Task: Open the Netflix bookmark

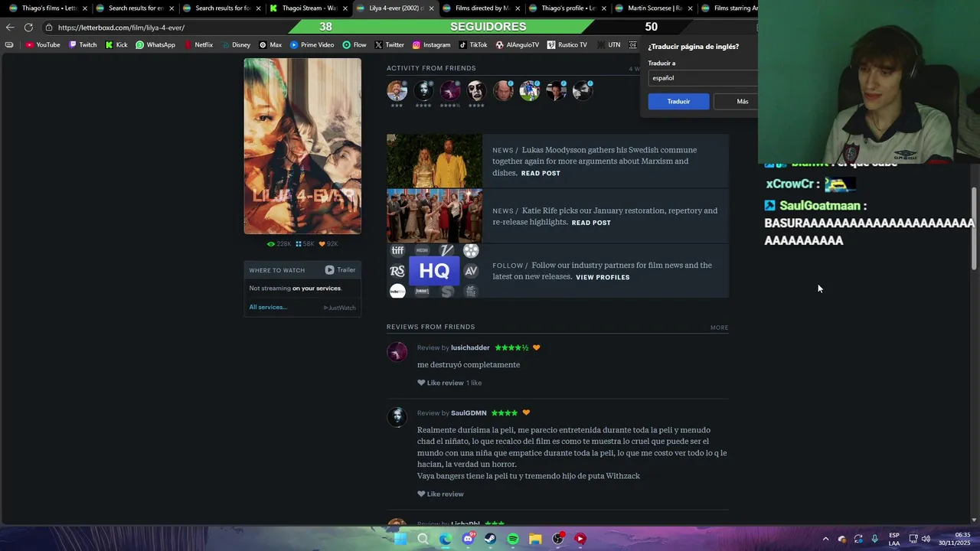Action: [x=198, y=45]
